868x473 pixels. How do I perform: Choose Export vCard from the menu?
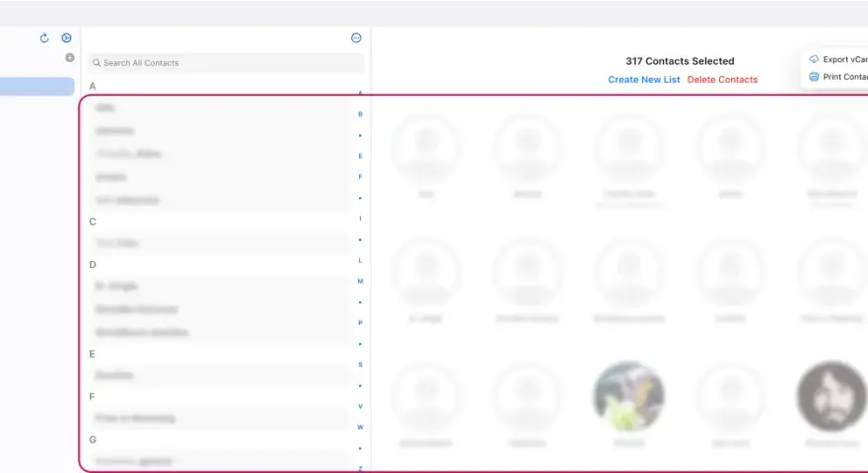[838, 59]
